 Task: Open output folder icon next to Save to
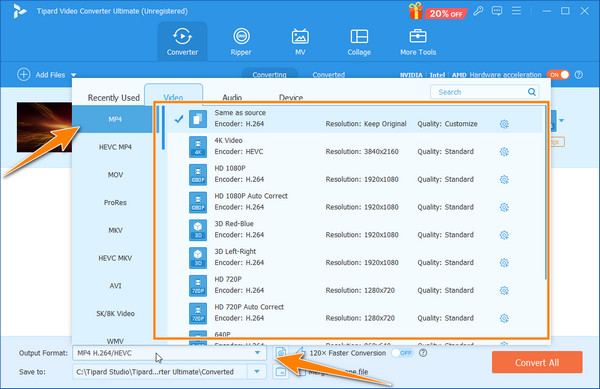point(280,371)
